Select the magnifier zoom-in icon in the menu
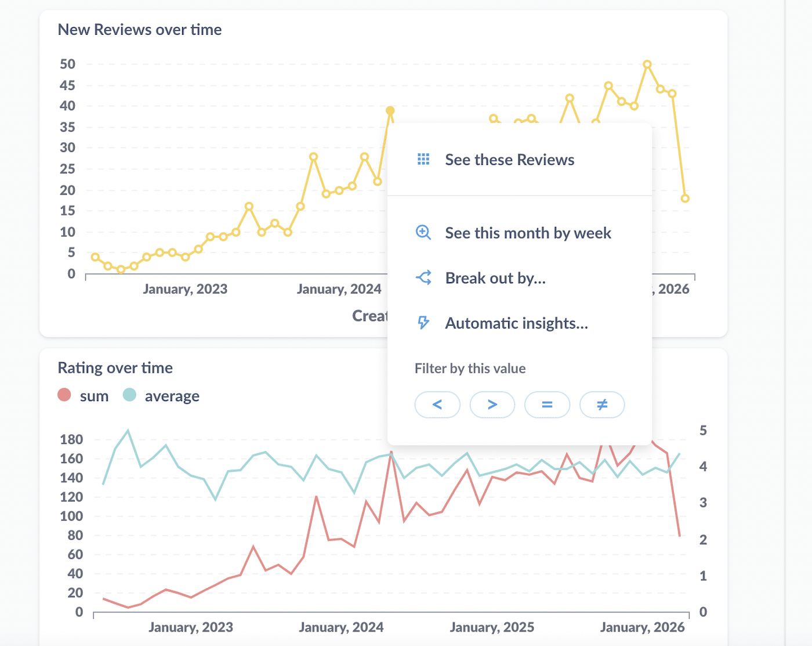Viewport: 812px width, 646px height. tap(423, 232)
